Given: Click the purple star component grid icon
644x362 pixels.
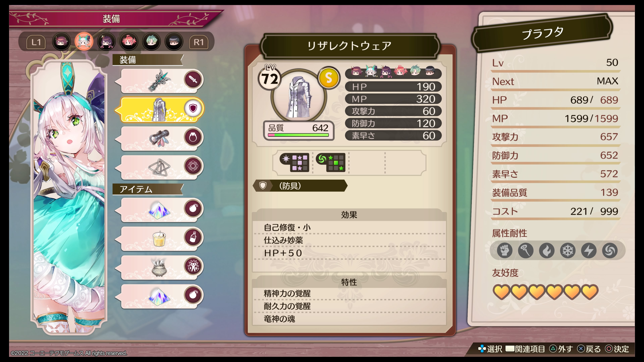Looking at the screenshot, I should point(294,162).
